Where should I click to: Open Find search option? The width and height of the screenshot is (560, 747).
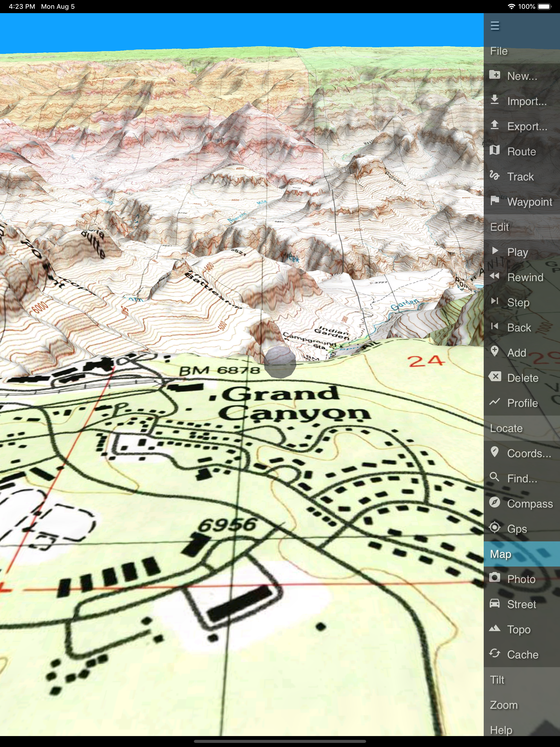[x=521, y=478]
